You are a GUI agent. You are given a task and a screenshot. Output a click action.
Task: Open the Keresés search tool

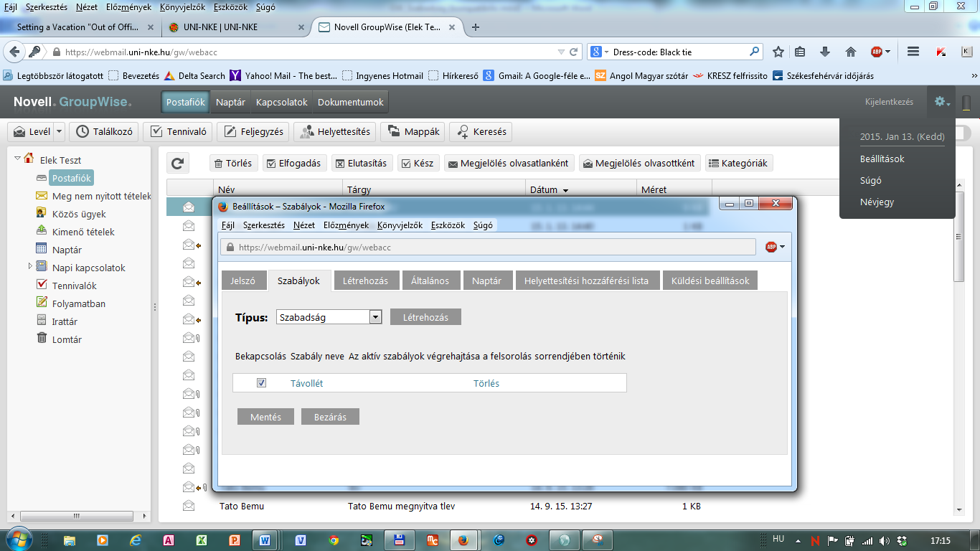(x=481, y=132)
